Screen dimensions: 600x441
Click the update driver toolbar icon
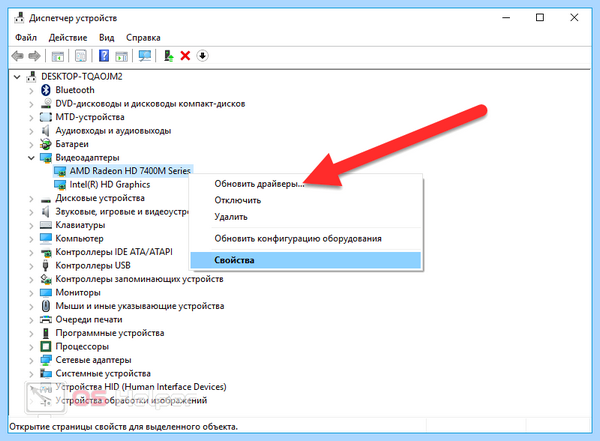[x=169, y=56]
